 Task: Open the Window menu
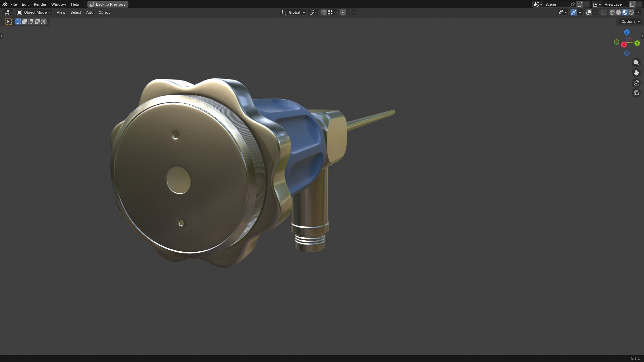click(x=58, y=4)
